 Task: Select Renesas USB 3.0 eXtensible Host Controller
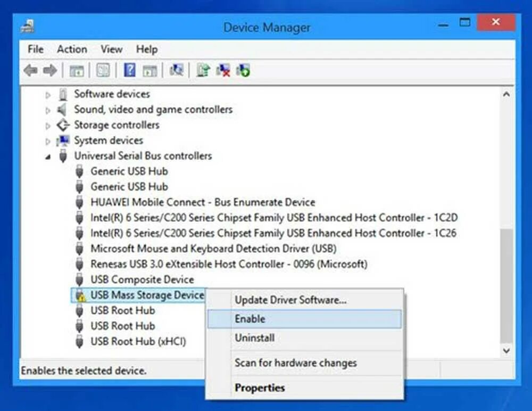pyautogui.click(x=229, y=264)
